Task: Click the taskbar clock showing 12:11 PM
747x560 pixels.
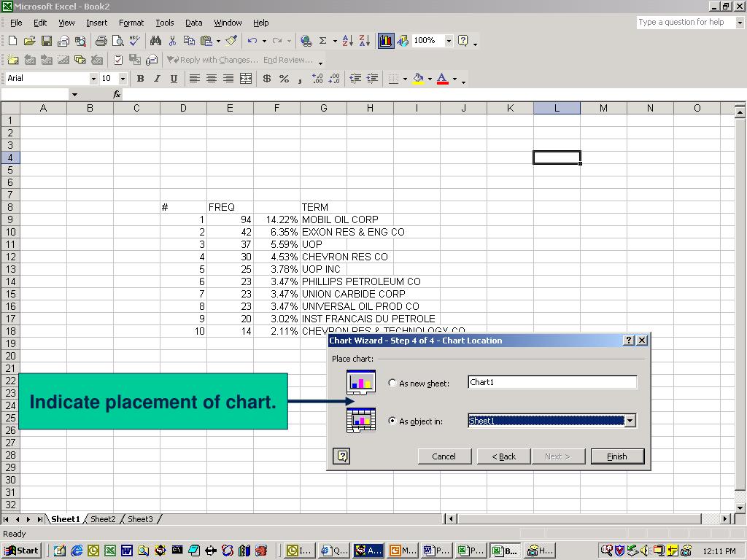Action: pos(719,551)
